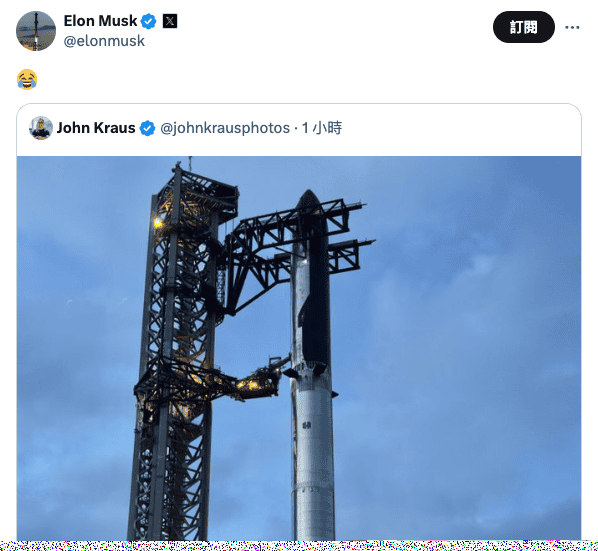Image resolution: width=598 pixels, height=551 pixels.
Task: Open John Kraus's small avatar
Action: [x=41, y=128]
